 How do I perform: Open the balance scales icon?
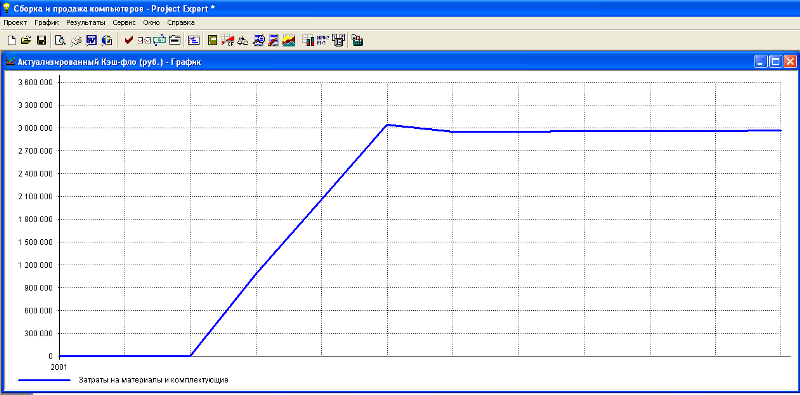click(x=243, y=40)
